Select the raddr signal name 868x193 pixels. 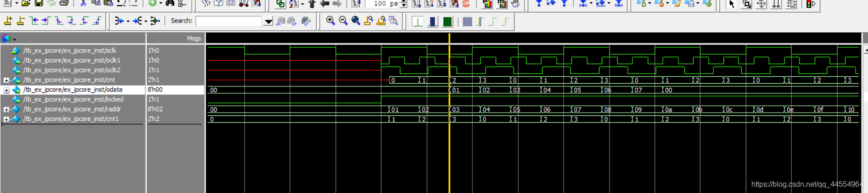(72, 109)
